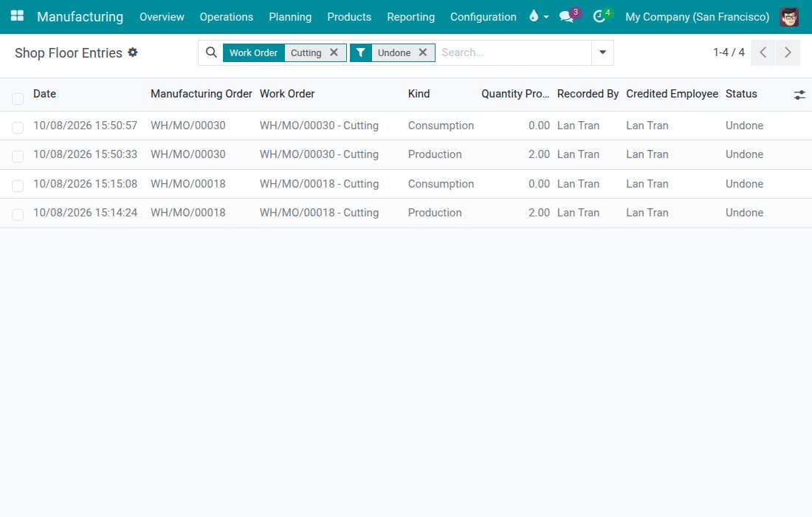The height and width of the screenshot is (517, 812).
Task: Open the main apps grid menu
Action: click(17, 16)
